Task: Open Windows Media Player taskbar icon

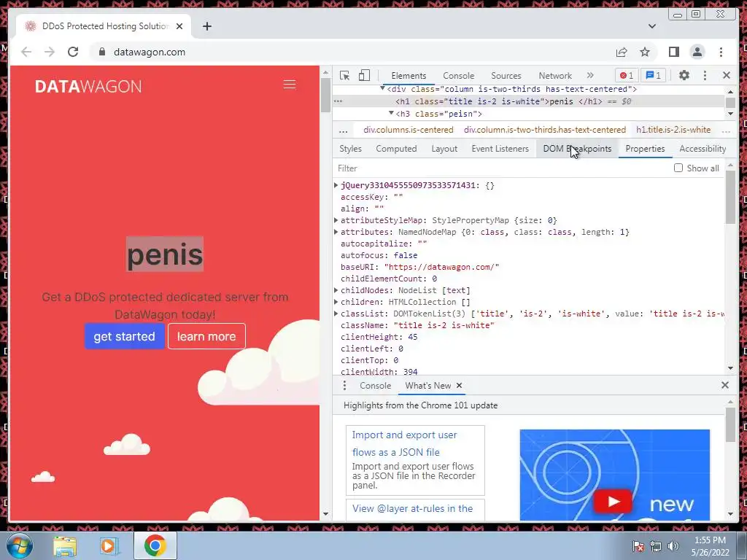Action: point(109,545)
